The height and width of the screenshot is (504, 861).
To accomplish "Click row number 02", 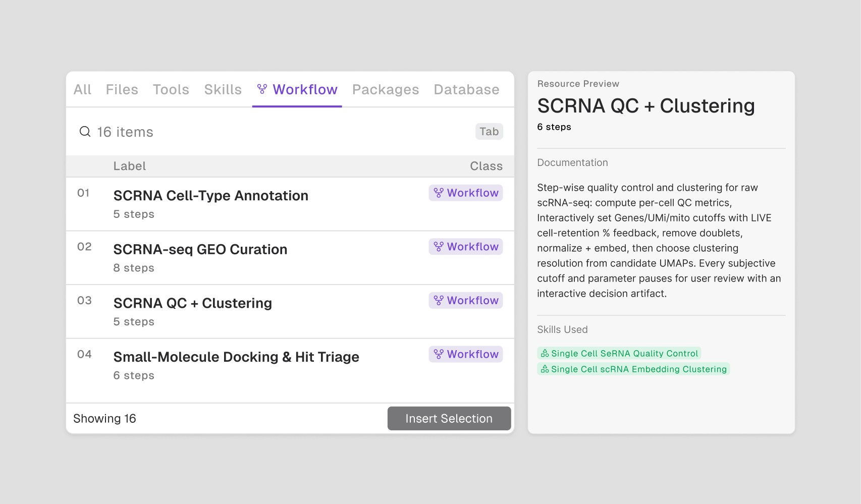I will [84, 247].
